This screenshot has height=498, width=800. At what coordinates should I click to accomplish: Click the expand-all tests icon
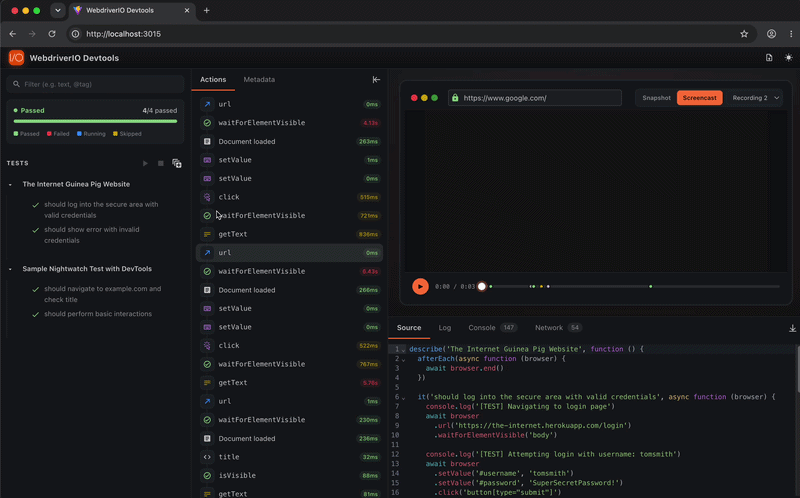pyautogui.click(x=177, y=163)
